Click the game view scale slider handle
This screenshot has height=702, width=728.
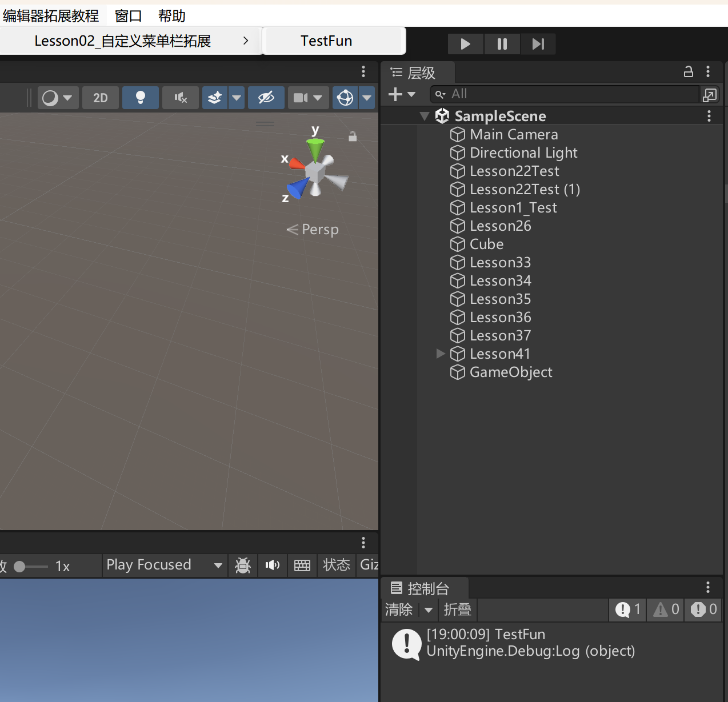click(19, 566)
